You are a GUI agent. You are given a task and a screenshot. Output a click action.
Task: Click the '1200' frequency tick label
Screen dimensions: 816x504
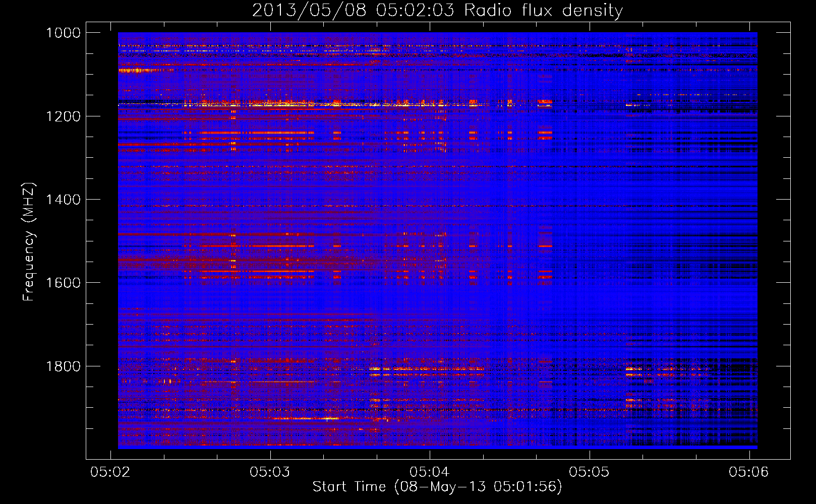click(x=63, y=116)
